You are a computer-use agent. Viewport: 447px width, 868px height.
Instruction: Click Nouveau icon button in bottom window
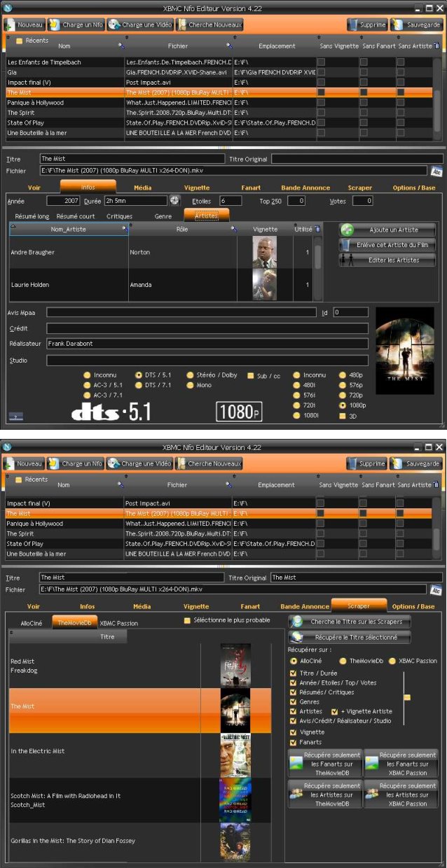[x=24, y=463]
